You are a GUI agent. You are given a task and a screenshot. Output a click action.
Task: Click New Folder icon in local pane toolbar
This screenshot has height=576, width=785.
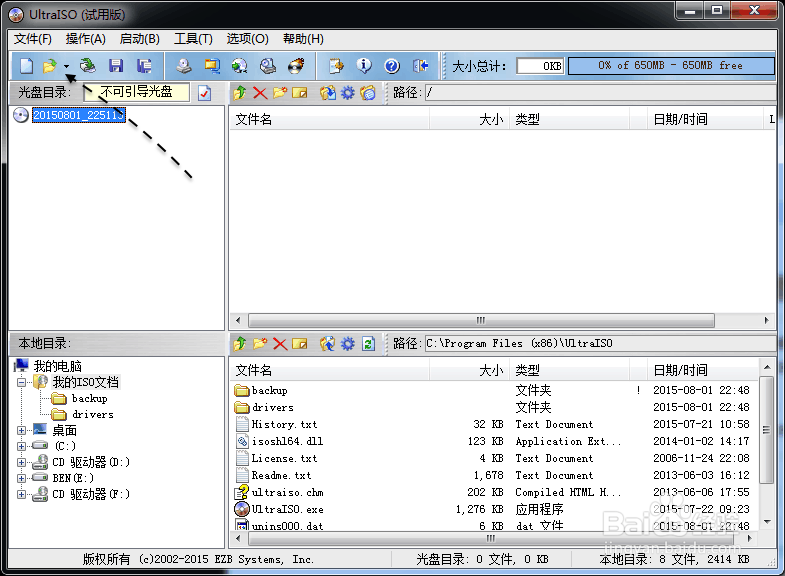tap(260, 343)
